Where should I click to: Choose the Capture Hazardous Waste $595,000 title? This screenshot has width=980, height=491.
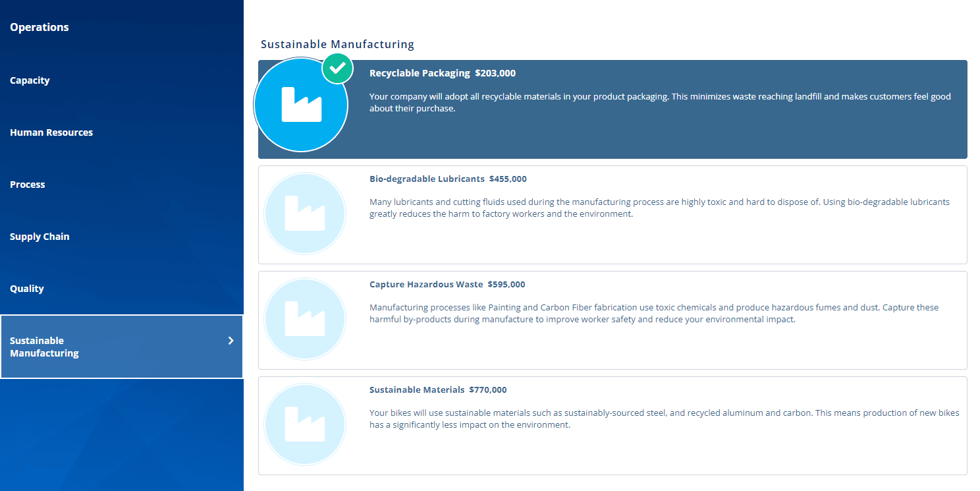[x=447, y=284]
